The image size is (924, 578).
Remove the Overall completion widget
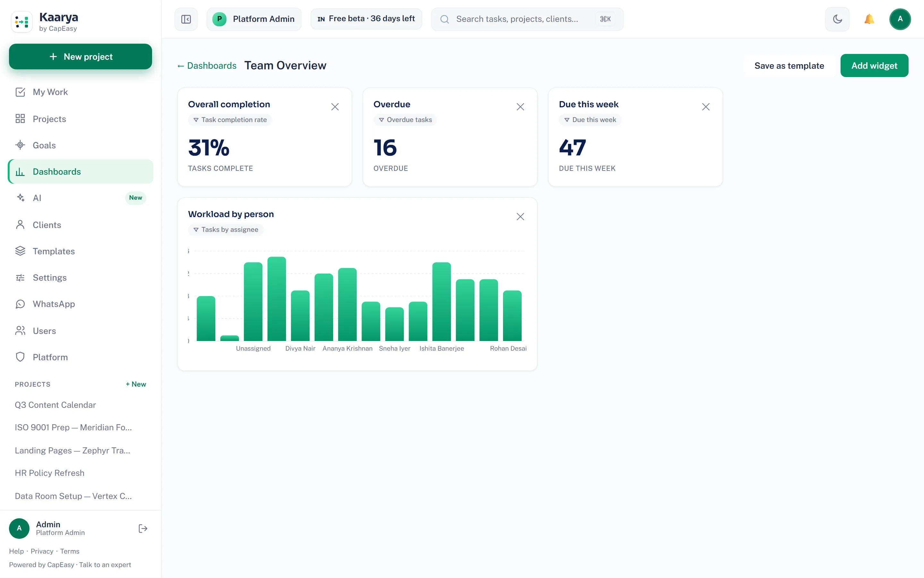335,107
